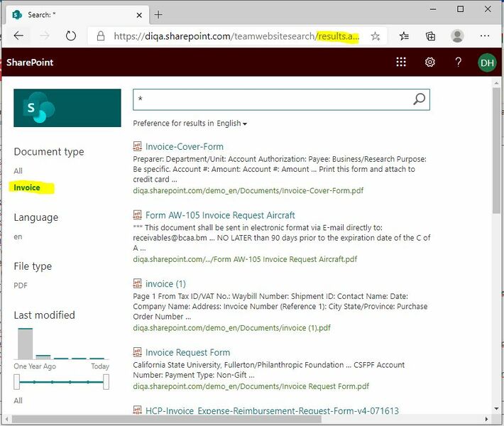Filter Document type by Invoice
504x426 pixels.
click(x=26, y=187)
